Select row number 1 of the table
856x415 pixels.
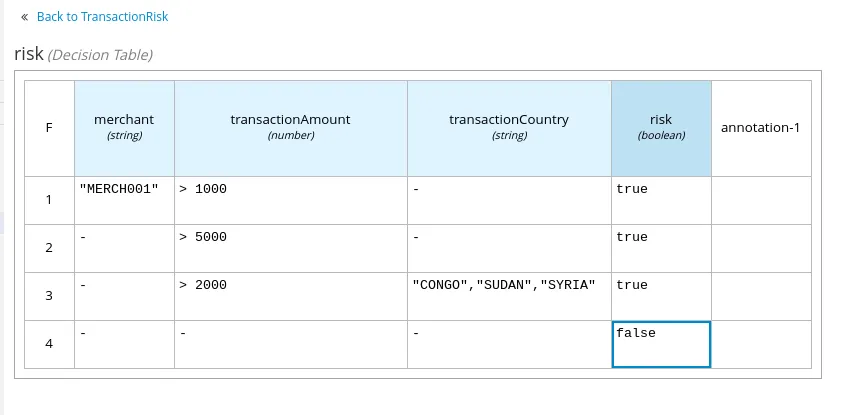coord(50,200)
